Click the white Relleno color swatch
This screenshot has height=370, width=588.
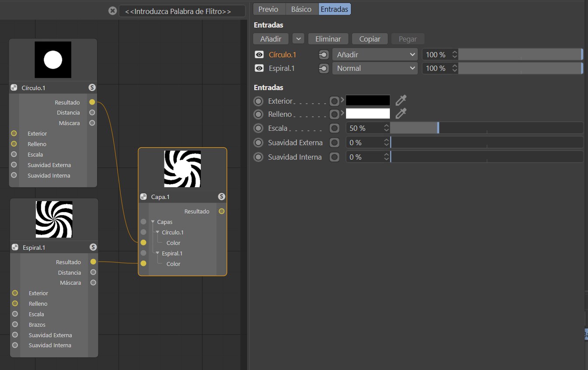point(367,114)
